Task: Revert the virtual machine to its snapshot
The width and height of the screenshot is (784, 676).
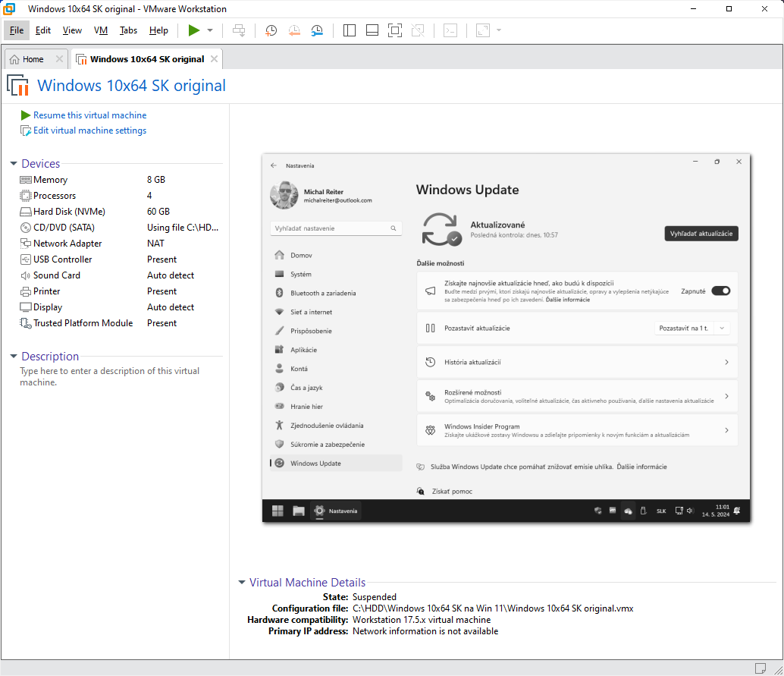Action: tap(294, 30)
